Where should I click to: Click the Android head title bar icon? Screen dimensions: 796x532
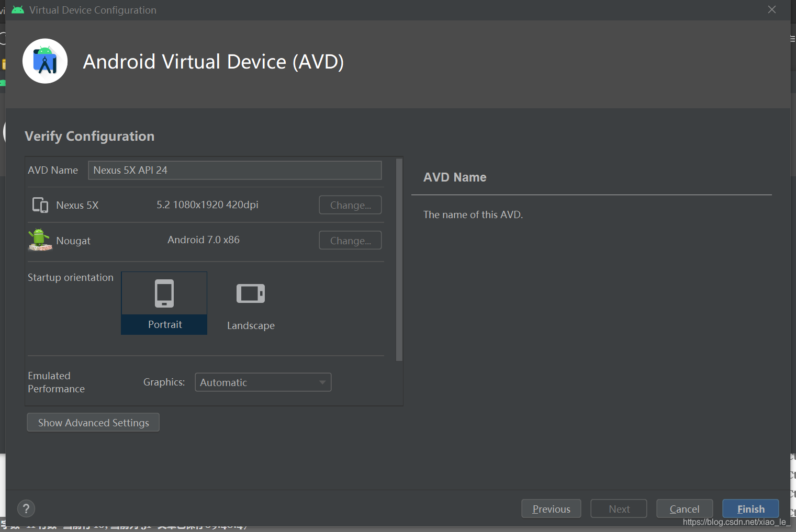18,10
